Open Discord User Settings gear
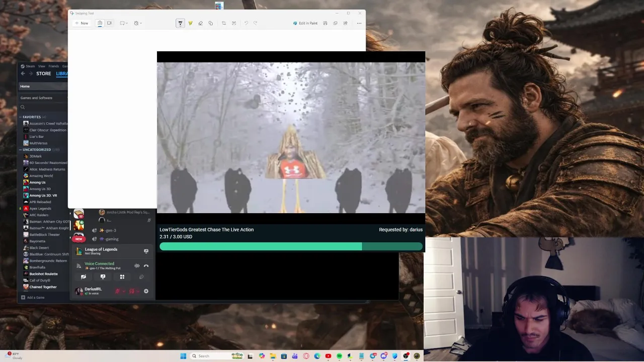The height and width of the screenshot is (362, 644). tap(146, 291)
